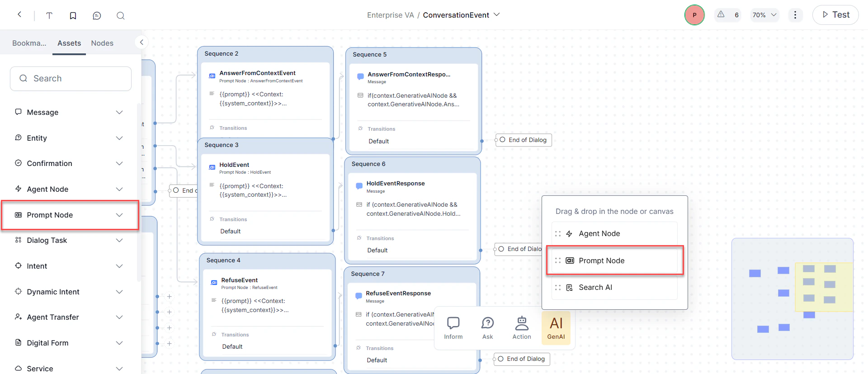Select the Inform tool icon
Viewport: 868px width, 374px height.
(453, 328)
